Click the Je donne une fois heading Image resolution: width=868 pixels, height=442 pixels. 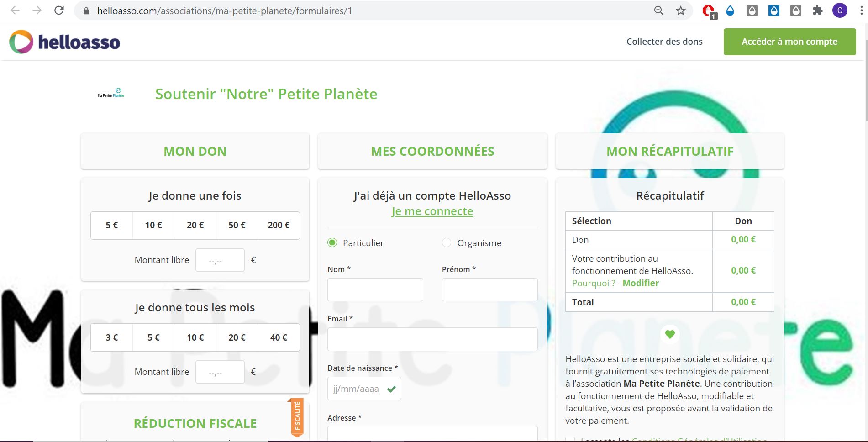pyautogui.click(x=195, y=196)
